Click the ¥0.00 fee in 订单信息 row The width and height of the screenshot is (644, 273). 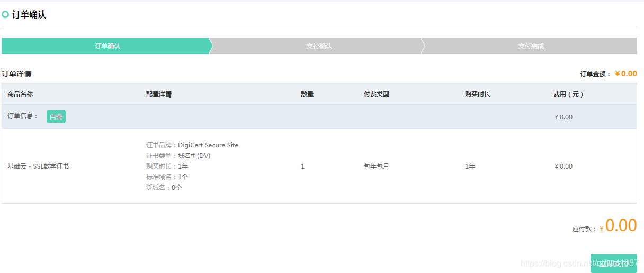pyautogui.click(x=563, y=117)
